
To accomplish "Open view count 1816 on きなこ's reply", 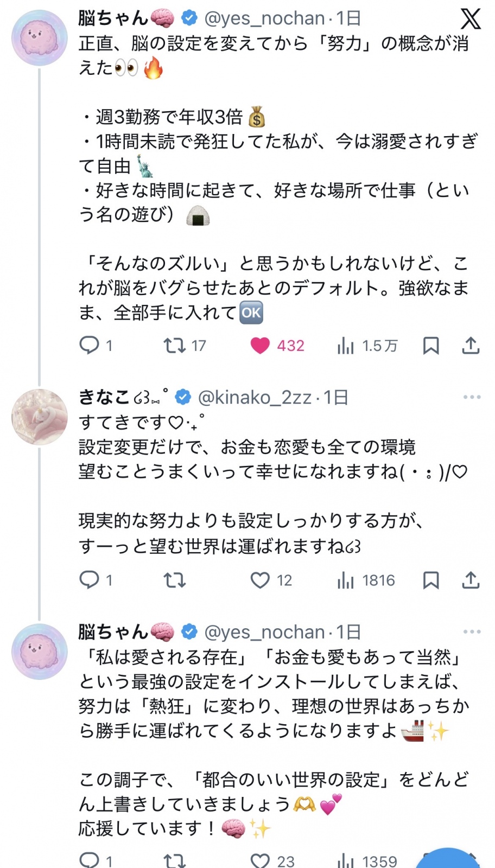I will coord(346,580).
